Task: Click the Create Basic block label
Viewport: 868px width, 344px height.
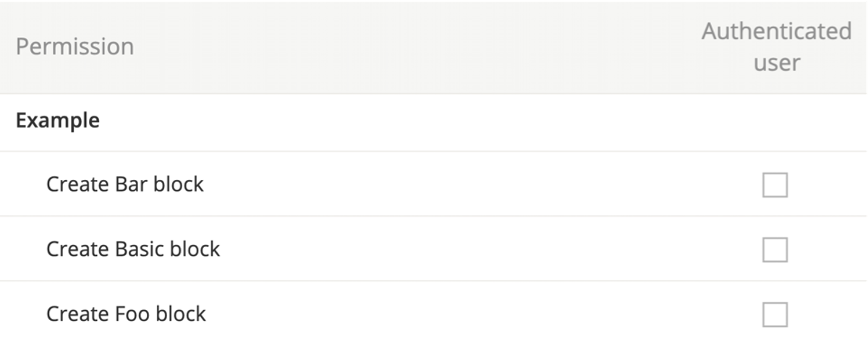Action: point(133,249)
